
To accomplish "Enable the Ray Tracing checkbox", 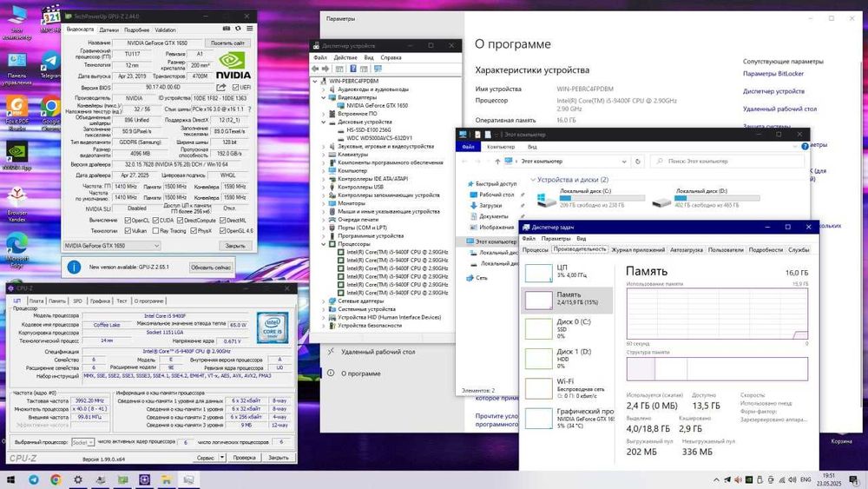I will (x=155, y=231).
